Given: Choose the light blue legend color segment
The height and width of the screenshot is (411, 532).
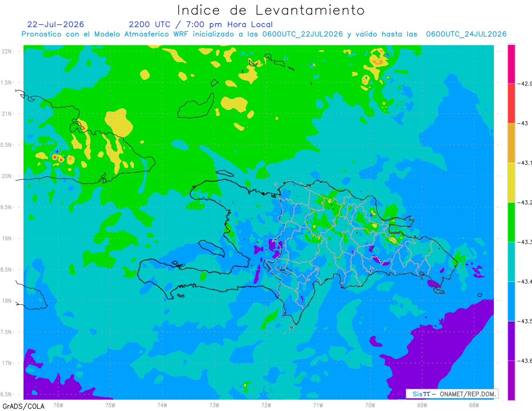Looking at the screenshot, I should 511,301.
